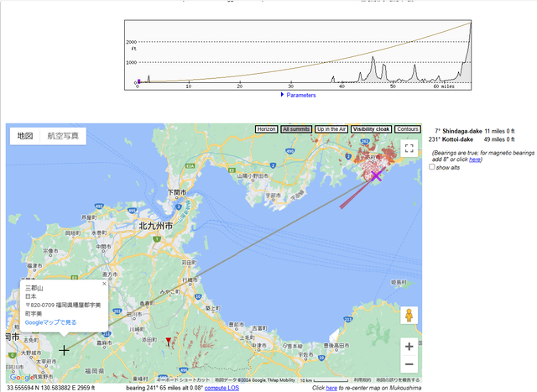Toggle the All summits overlay button
The image size is (537, 392).
click(296, 129)
